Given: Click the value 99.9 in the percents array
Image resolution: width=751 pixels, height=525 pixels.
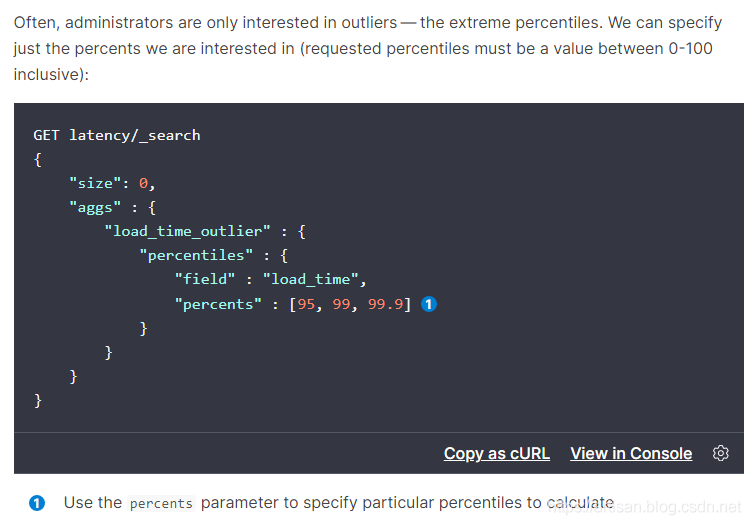Looking at the screenshot, I should pos(386,304).
